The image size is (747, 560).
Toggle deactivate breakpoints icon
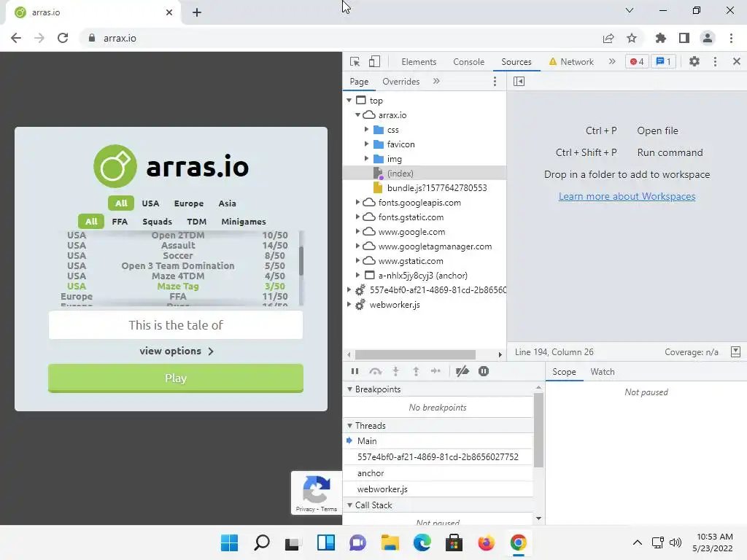pos(462,371)
